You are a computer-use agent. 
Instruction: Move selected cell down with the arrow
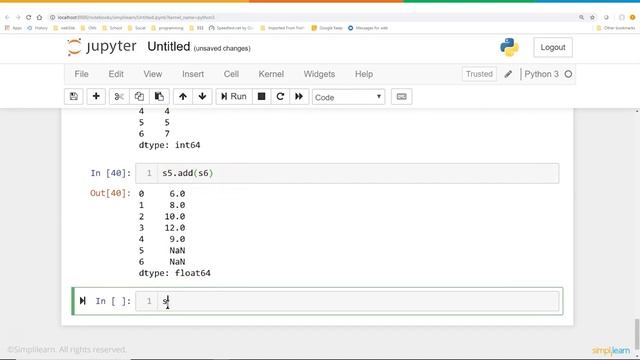(x=202, y=97)
